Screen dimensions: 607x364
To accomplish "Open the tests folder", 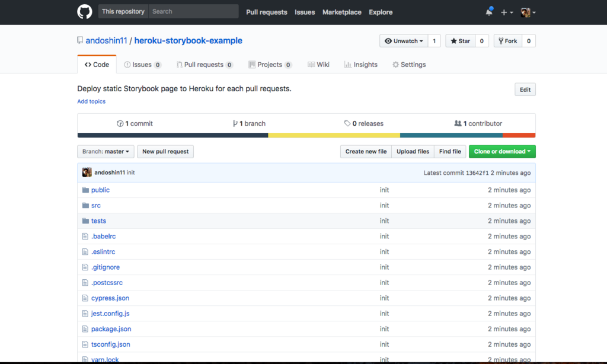I will 99,221.
